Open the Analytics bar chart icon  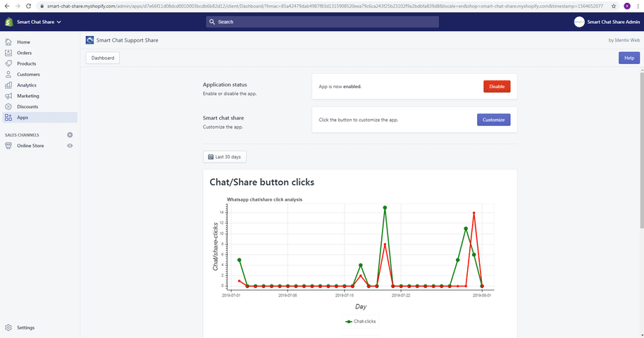pyautogui.click(x=8, y=85)
